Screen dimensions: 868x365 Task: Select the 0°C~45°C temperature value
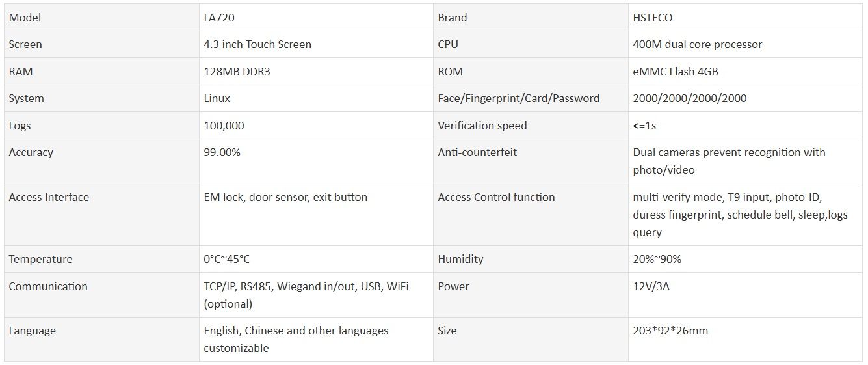226,259
